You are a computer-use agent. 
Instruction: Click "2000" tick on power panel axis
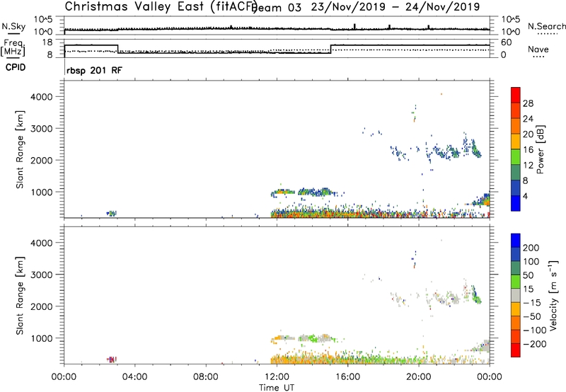(42, 160)
